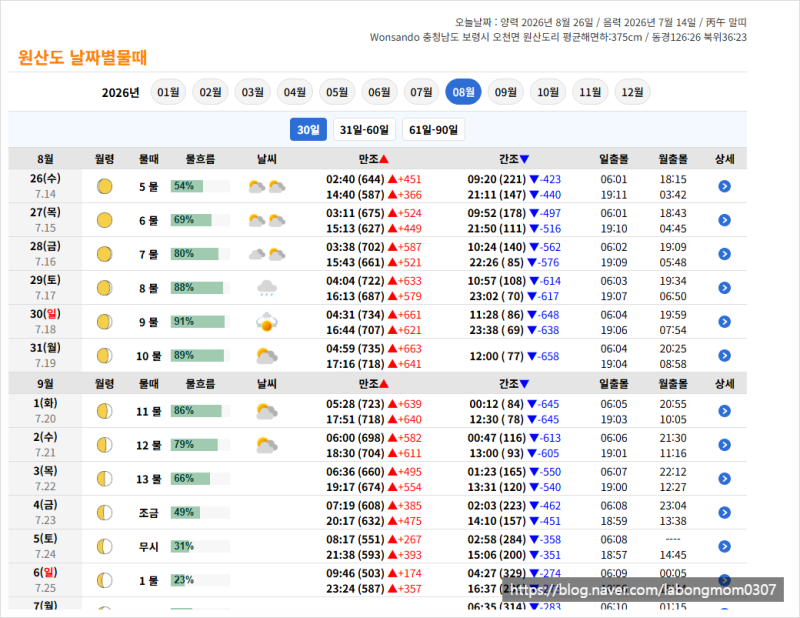Select the 01월 month tab
The height and width of the screenshot is (618, 800).
tap(168, 92)
